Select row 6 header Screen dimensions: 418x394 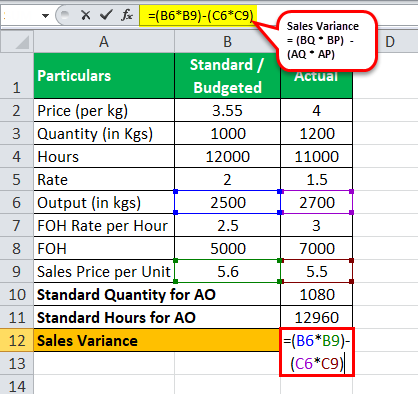pos(17,202)
